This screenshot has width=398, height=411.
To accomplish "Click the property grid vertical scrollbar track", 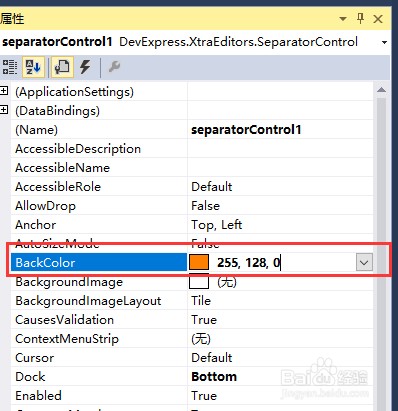I will pos(382,253).
